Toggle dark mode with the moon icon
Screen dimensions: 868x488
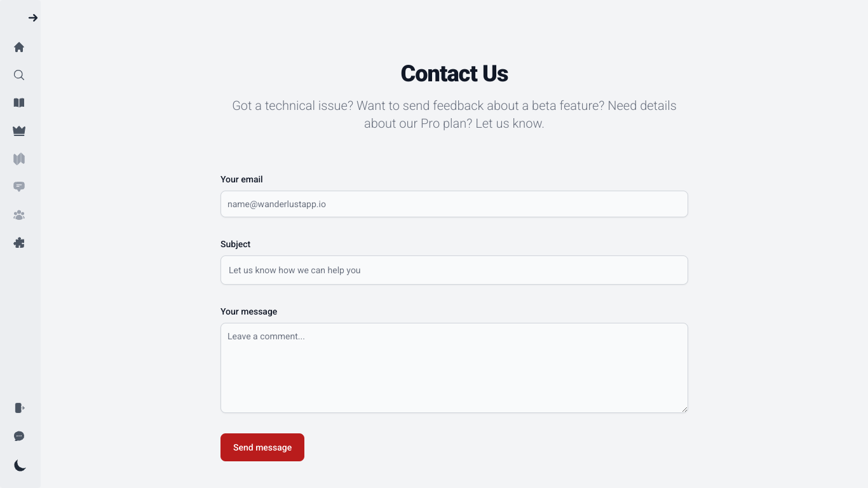point(20,466)
